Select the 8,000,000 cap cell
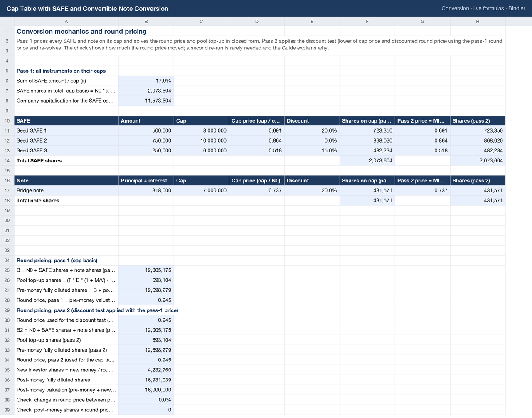This screenshot has width=532, height=418. 201,130
